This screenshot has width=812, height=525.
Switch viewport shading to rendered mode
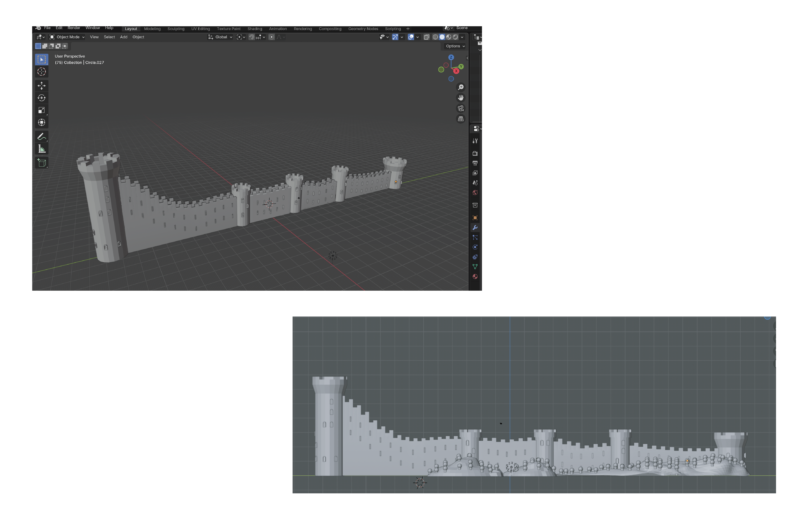pos(455,37)
